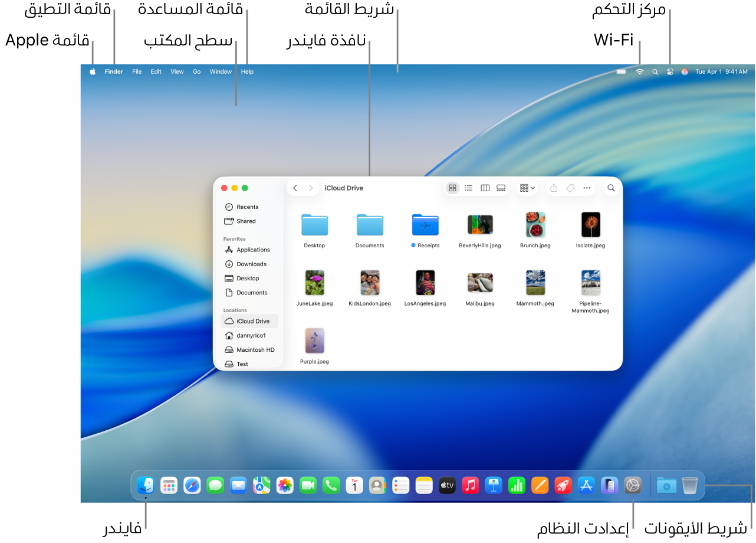Viewport: 756px width, 543px height.
Task: Open the group-by options dropdown in the toolbar
Action: [527, 188]
